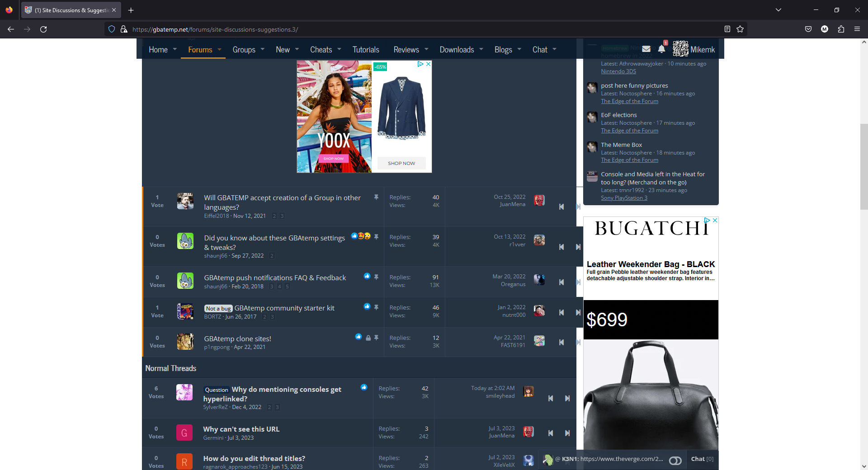This screenshot has width=868, height=470.
Task: Open the AdChoices icon on the YOOX ad
Action: pyautogui.click(x=420, y=64)
